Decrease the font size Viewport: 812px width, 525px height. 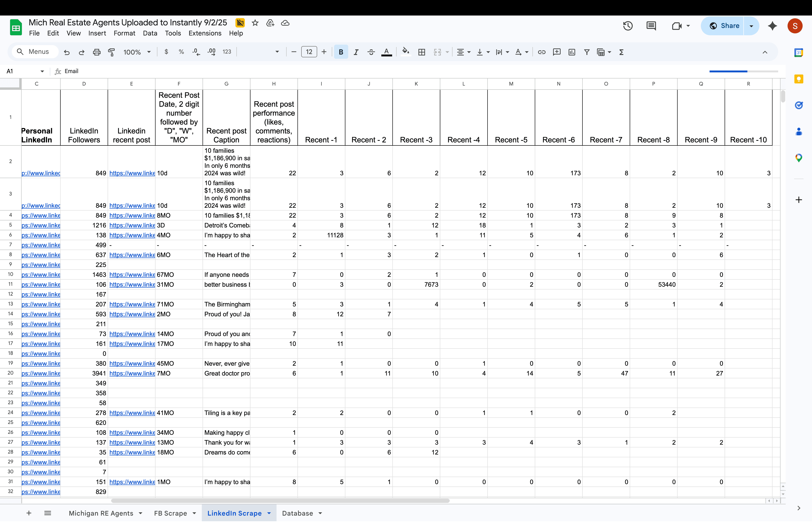294,52
